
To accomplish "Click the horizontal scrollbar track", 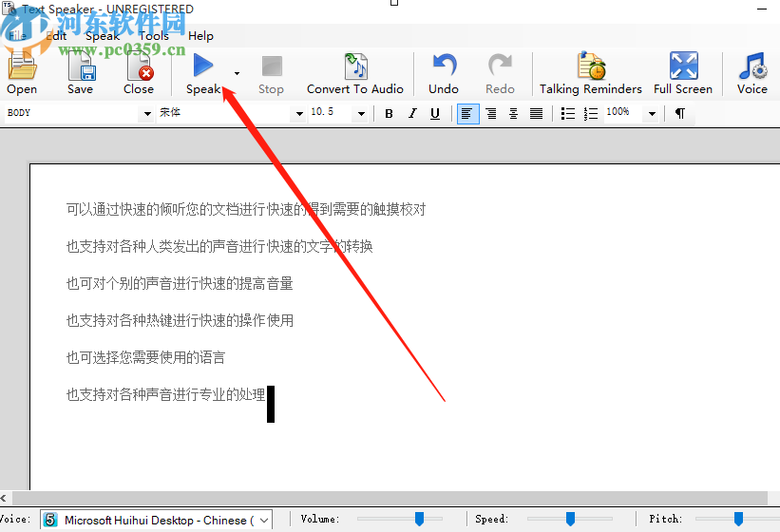I will click(390, 498).
